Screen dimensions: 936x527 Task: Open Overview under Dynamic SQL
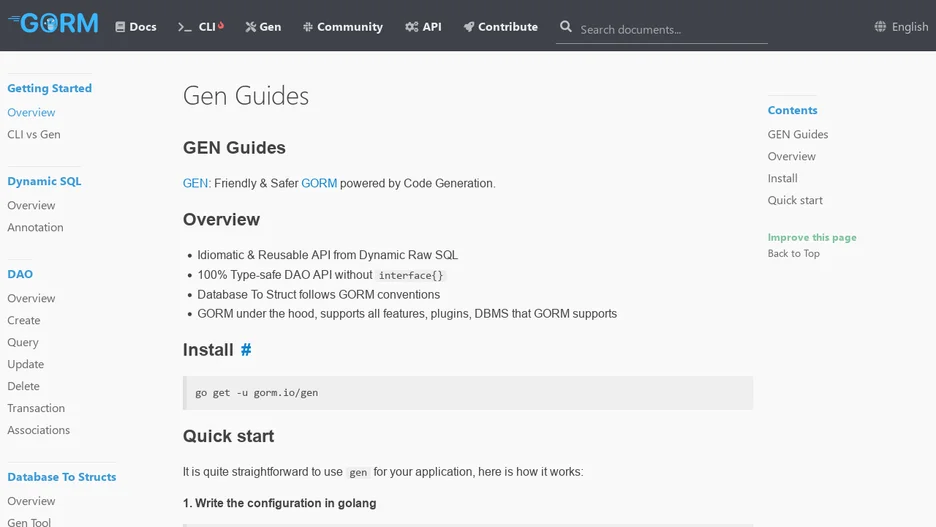click(x=31, y=205)
